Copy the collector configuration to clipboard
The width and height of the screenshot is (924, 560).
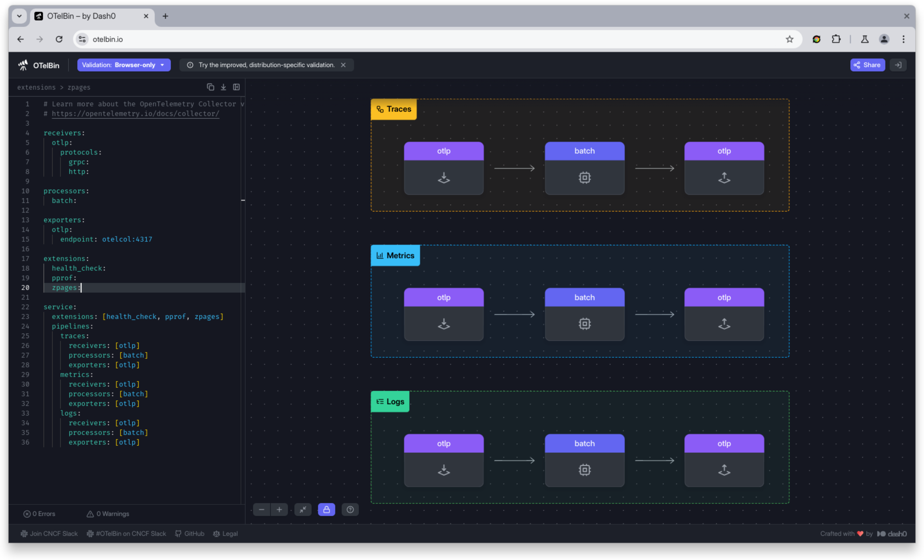click(x=210, y=87)
